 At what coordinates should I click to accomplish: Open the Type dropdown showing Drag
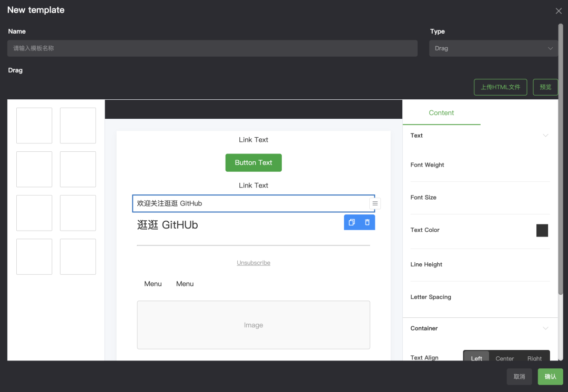(x=493, y=48)
